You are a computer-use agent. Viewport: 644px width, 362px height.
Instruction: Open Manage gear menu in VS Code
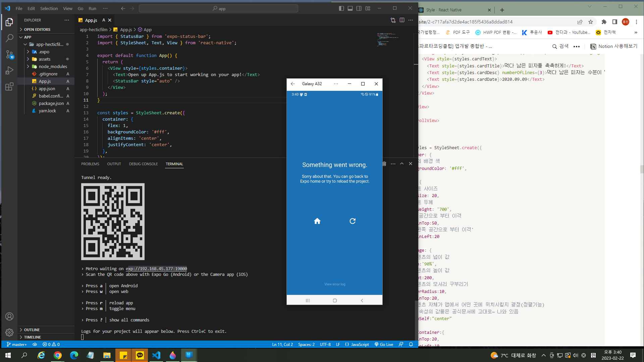[x=9, y=333]
